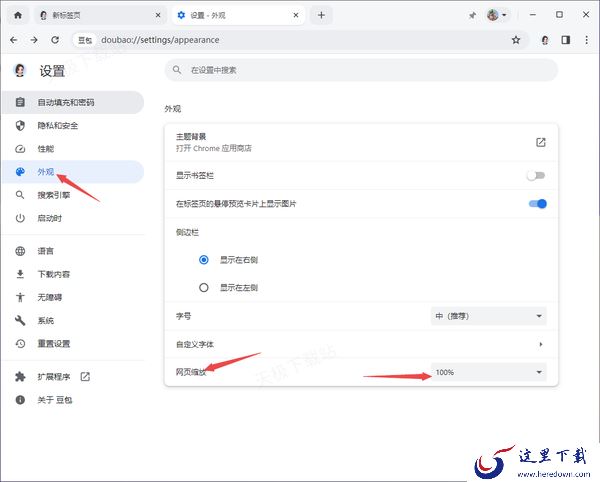Click the speedometer icon beside 性能

pyautogui.click(x=20, y=149)
